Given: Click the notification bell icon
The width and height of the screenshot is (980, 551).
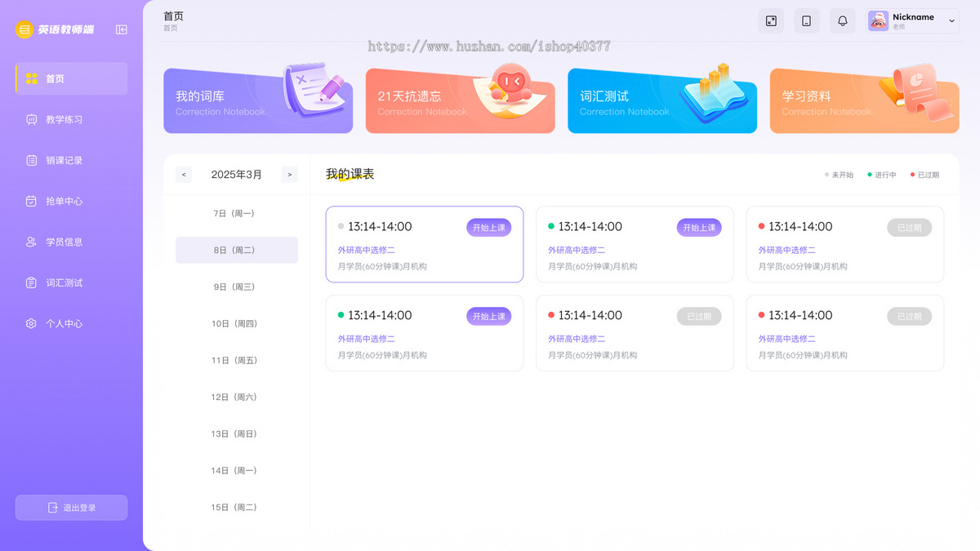Looking at the screenshot, I should point(842,20).
